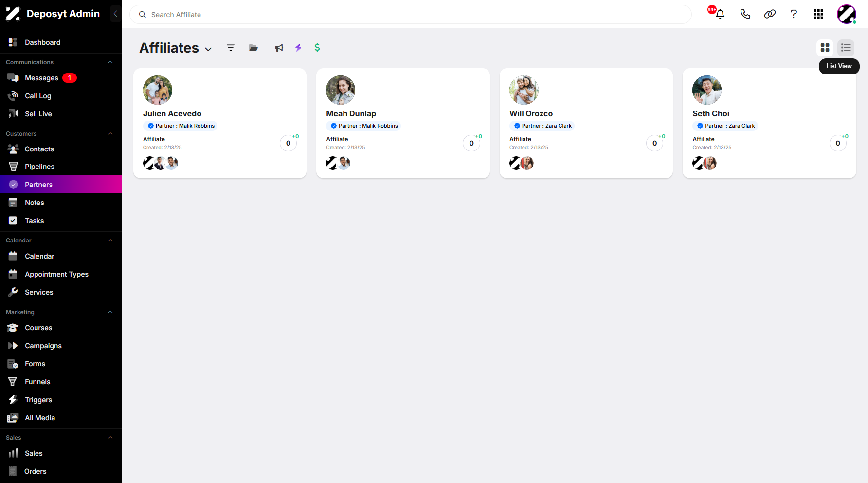Switch to List View
This screenshot has height=483, width=868.
pos(846,47)
